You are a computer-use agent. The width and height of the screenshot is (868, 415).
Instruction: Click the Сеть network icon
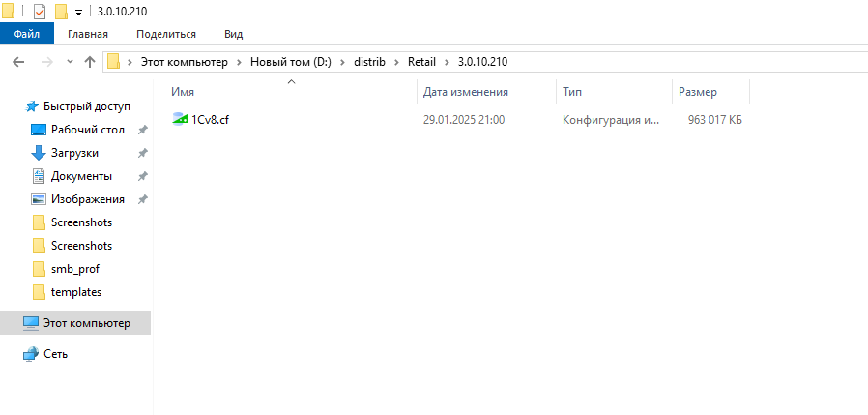(31, 354)
